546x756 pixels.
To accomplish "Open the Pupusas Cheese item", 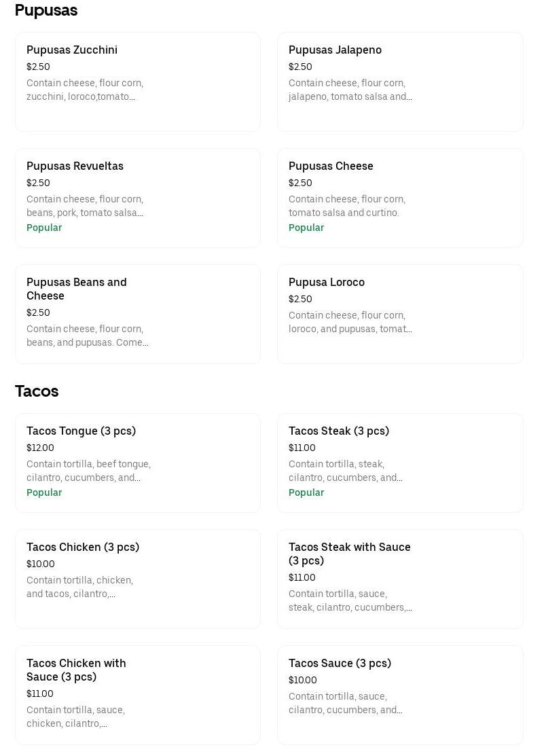I will [400, 198].
